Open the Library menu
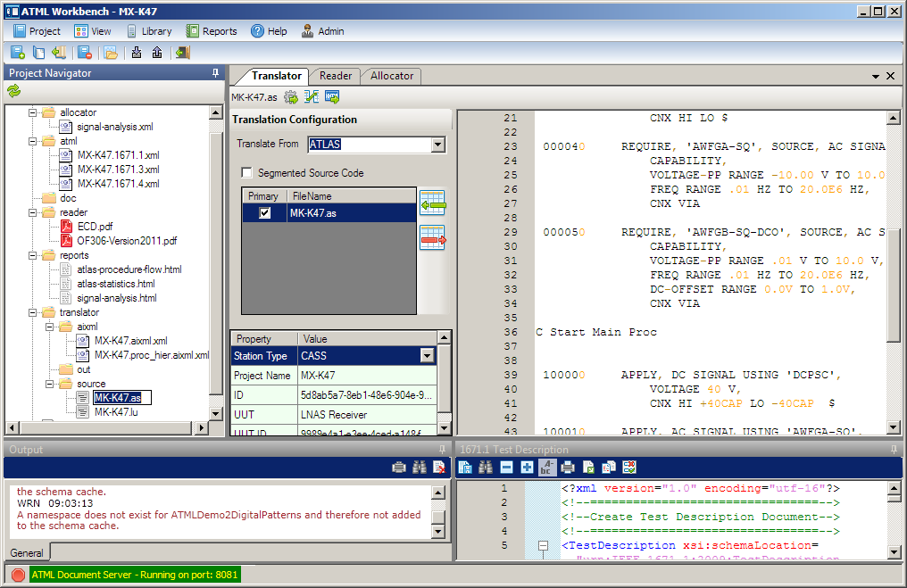This screenshot has width=907, height=588. 149,31
